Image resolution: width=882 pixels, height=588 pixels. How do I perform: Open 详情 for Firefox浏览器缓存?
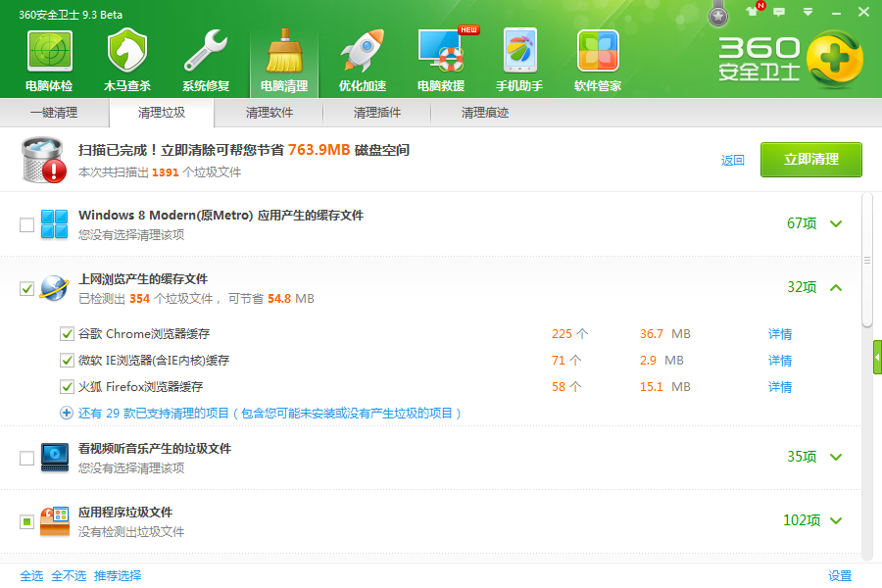[780, 387]
